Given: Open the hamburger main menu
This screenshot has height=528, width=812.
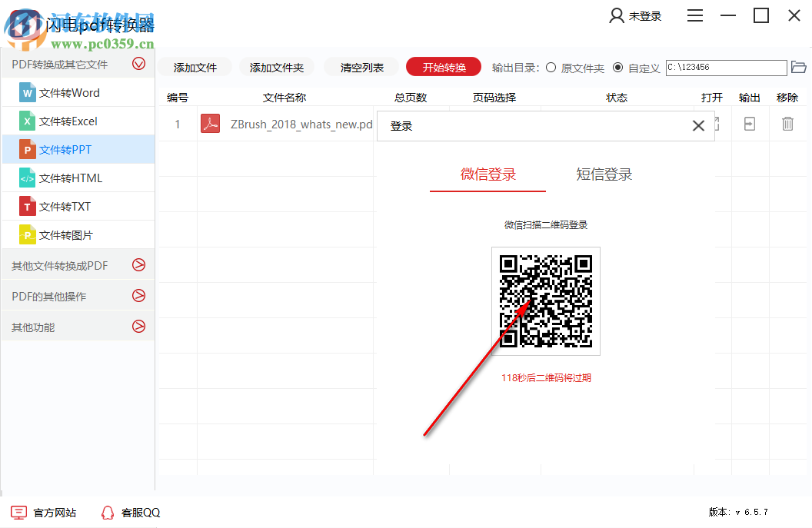Looking at the screenshot, I should click(x=695, y=16).
